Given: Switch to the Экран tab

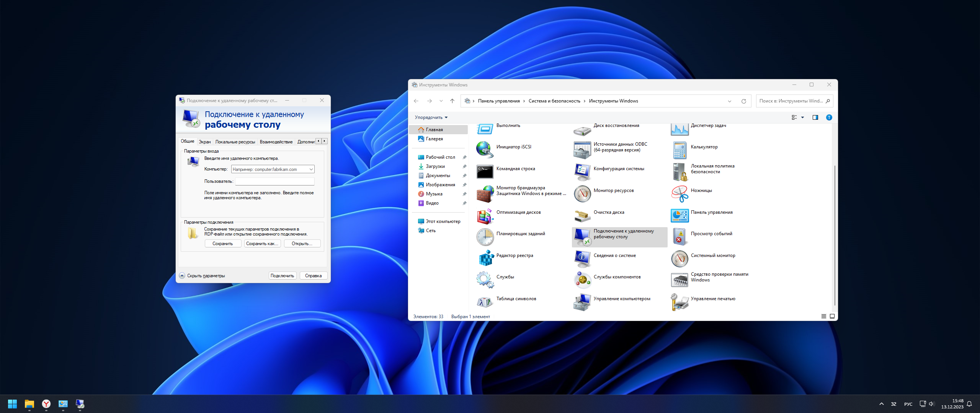Looking at the screenshot, I should [204, 142].
